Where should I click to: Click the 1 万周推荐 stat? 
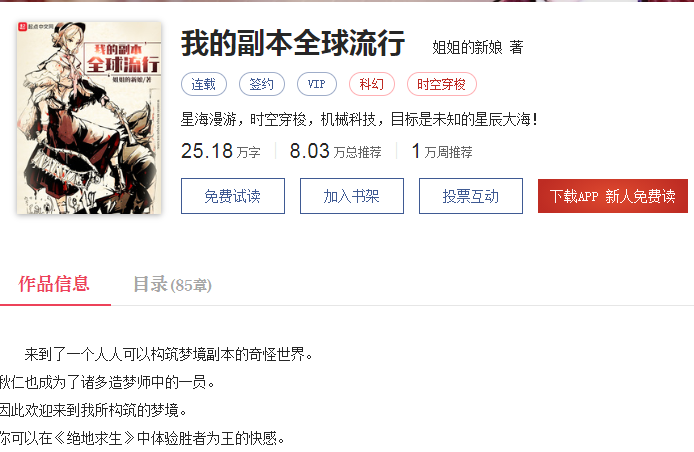[x=442, y=151]
